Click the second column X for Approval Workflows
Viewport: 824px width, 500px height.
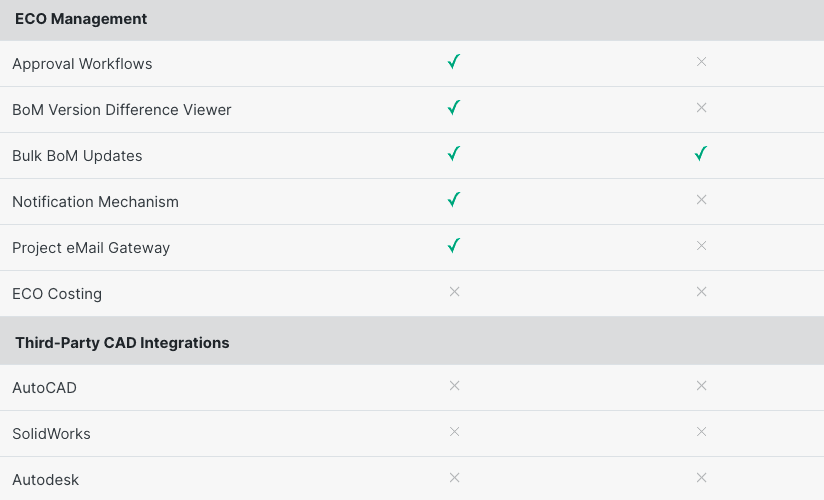[701, 62]
